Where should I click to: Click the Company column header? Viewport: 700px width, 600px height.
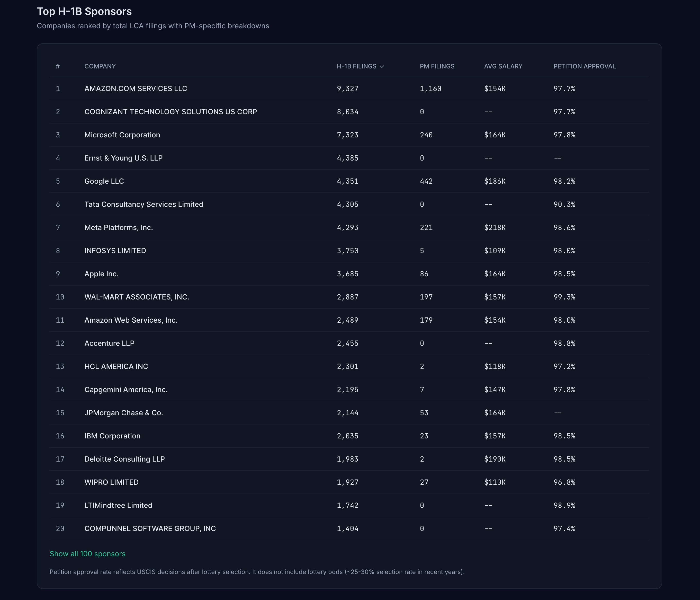(x=100, y=66)
